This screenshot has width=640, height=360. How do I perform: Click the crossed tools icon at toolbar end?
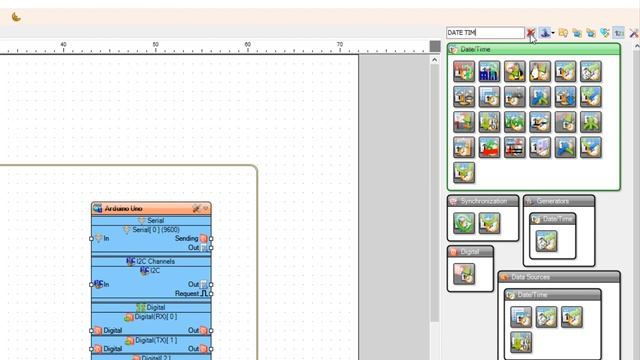633,33
